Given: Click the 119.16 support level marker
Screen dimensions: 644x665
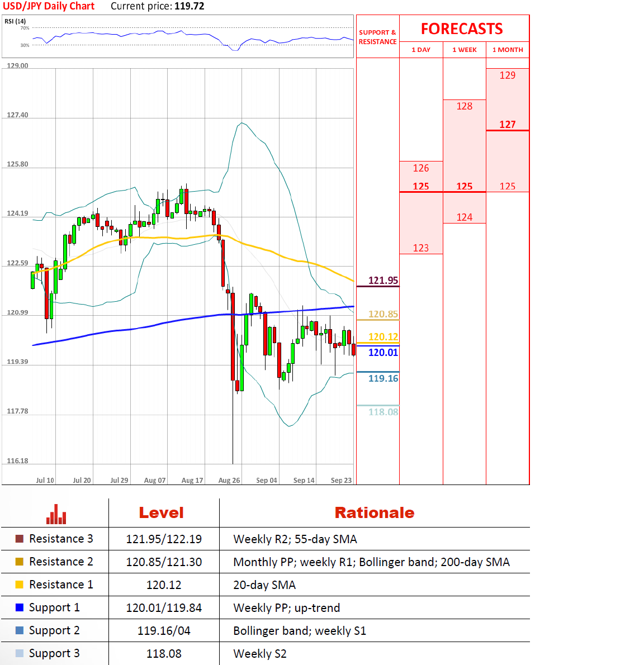Looking at the screenshot, I should click(383, 378).
